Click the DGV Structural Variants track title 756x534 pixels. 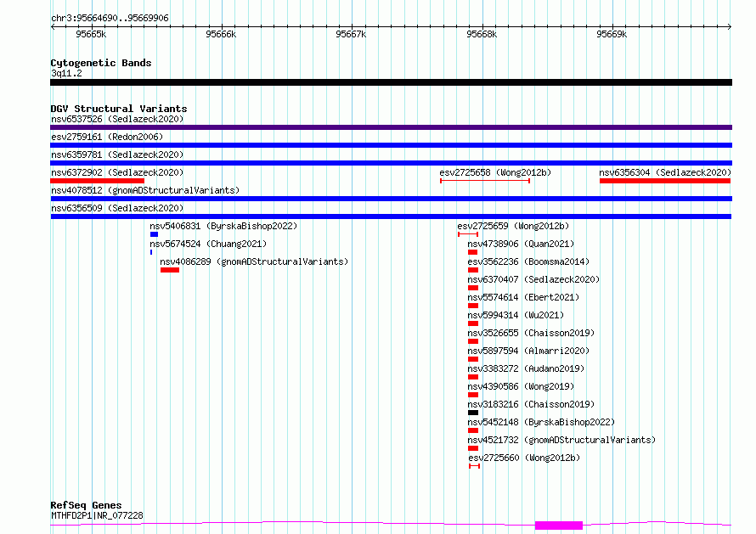click(x=119, y=109)
